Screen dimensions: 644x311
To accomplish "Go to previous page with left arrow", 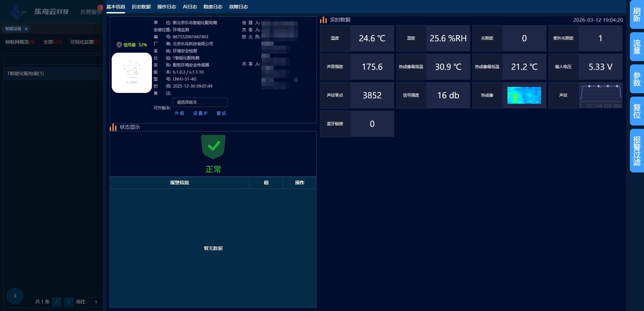I will [57, 302].
